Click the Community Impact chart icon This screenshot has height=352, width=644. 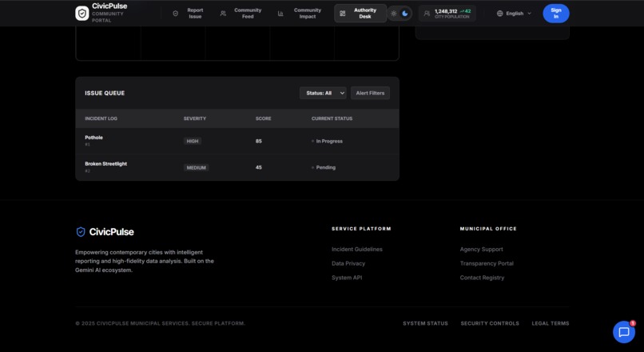(280, 14)
